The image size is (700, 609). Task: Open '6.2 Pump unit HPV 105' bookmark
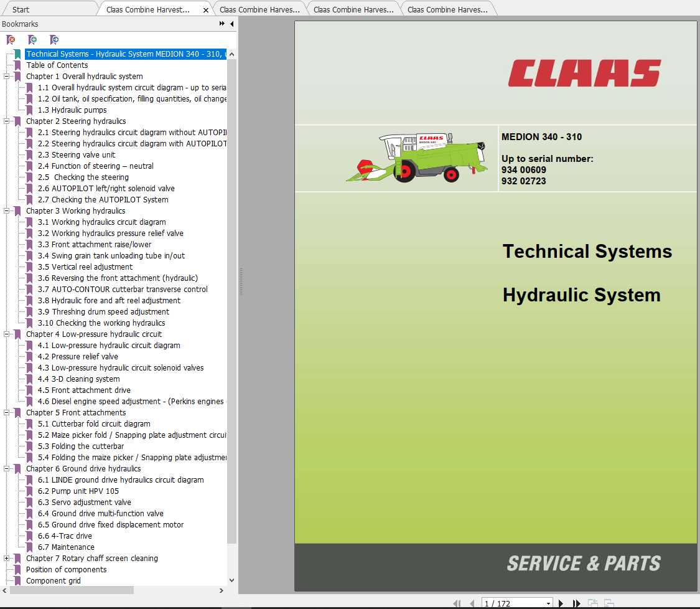[80, 491]
